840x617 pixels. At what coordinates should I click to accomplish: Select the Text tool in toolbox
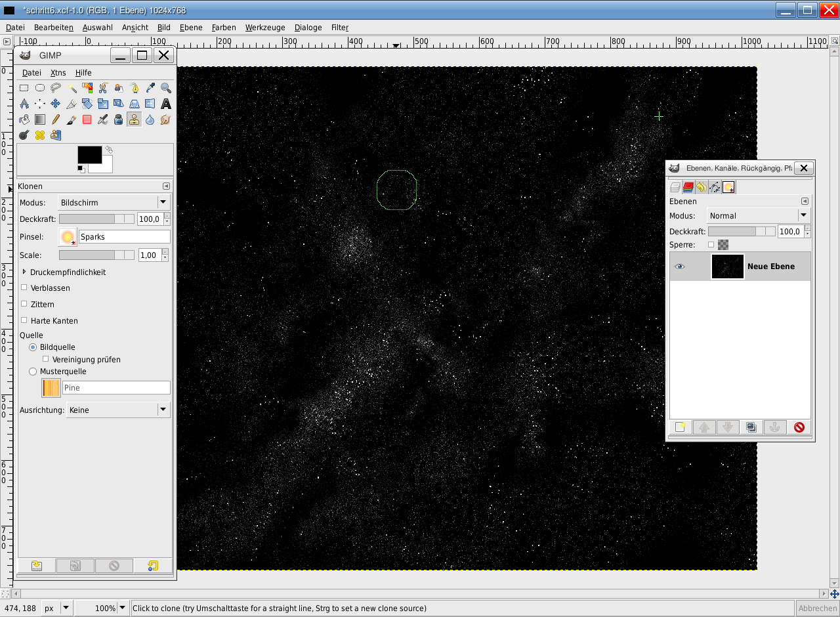166,104
